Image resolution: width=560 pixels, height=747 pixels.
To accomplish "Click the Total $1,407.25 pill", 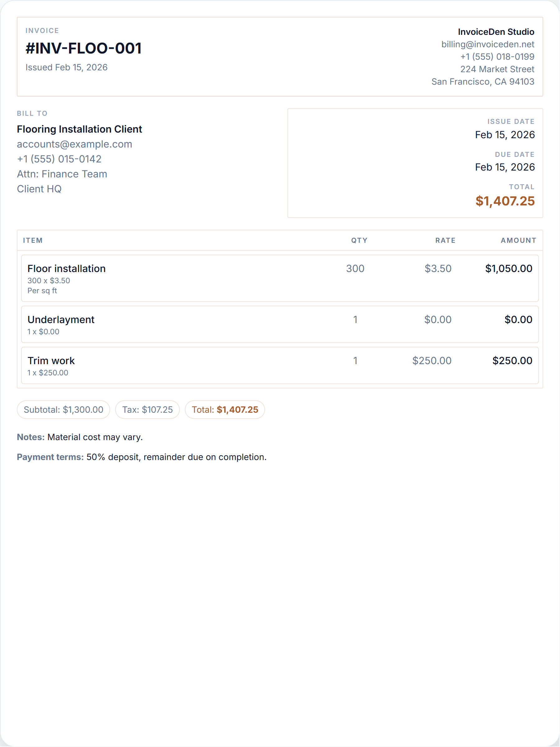I will 225,410.
